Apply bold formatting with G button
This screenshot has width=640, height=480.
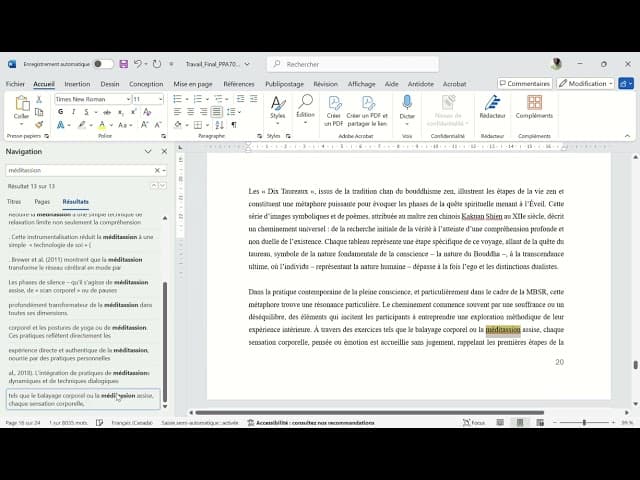click(60, 112)
